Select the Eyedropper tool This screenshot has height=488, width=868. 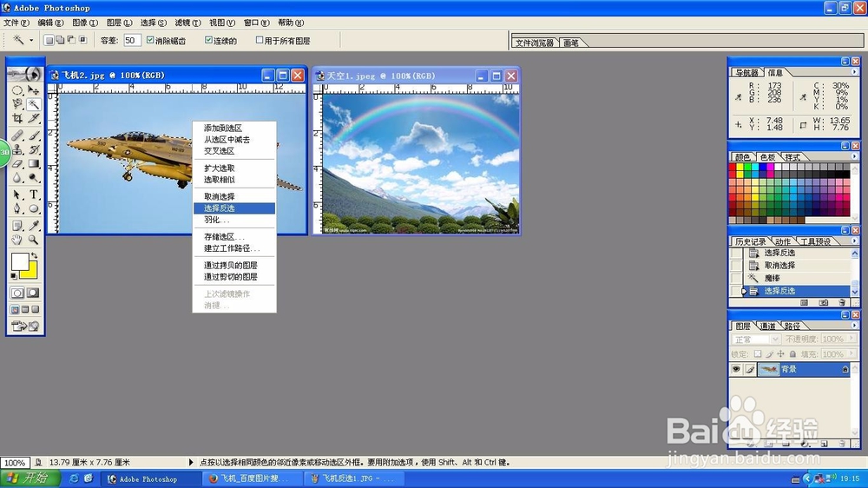(34, 226)
